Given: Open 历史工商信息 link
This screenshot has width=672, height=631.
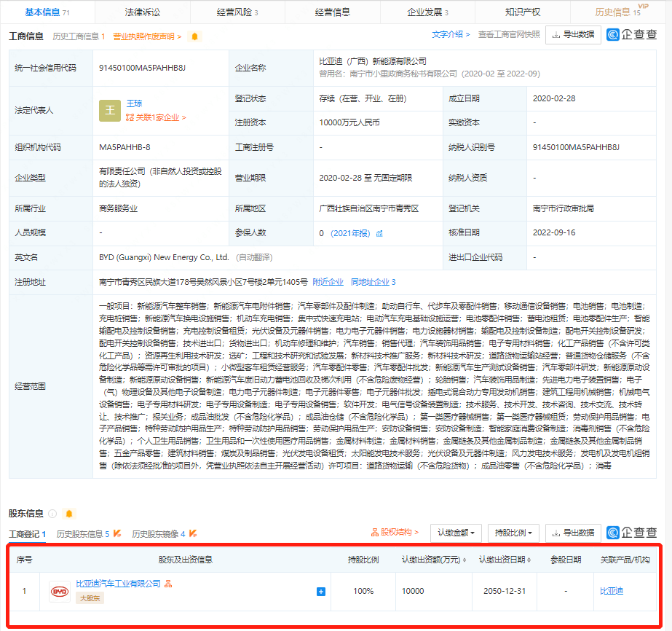Looking at the screenshot, I should [79, 36].
